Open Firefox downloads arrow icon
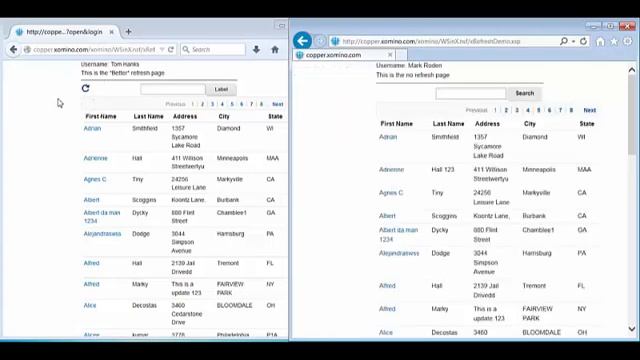Image resolution: width=640 pixels, height=360 pixels. tap(256, 49)
